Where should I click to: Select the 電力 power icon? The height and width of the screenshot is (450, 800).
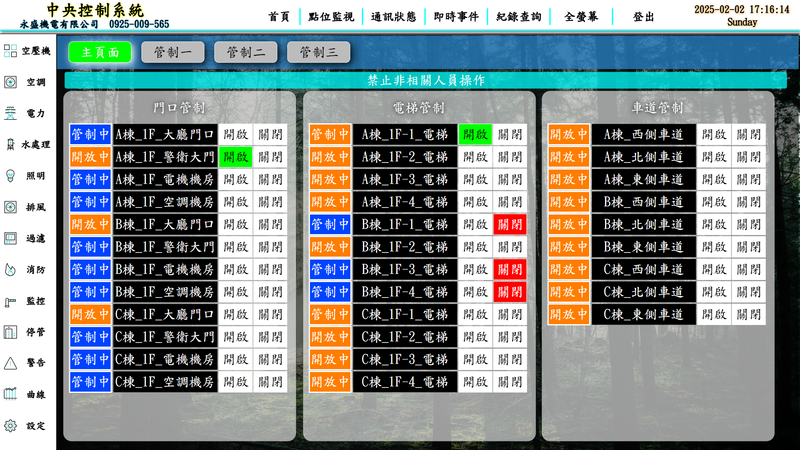(x=10, y=113)
